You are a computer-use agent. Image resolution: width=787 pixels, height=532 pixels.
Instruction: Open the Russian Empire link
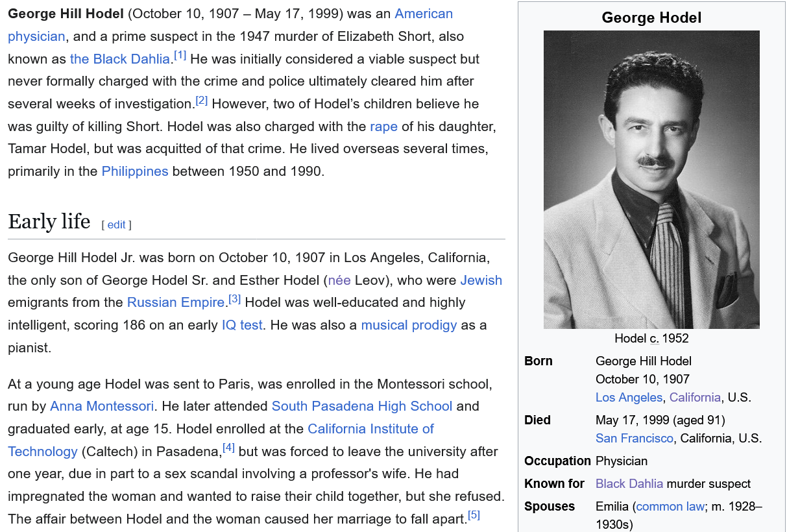click(175, 303)
